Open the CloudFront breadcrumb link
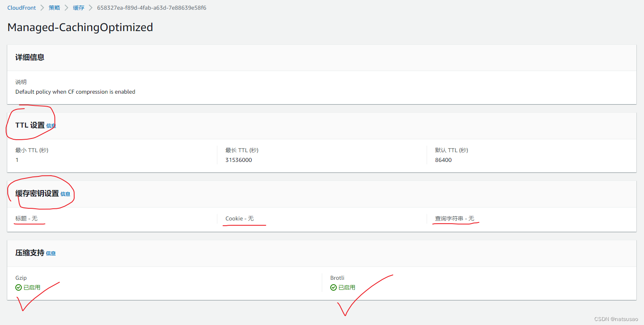The height and width of the screenshot is (325, 644). pos(21,8)
